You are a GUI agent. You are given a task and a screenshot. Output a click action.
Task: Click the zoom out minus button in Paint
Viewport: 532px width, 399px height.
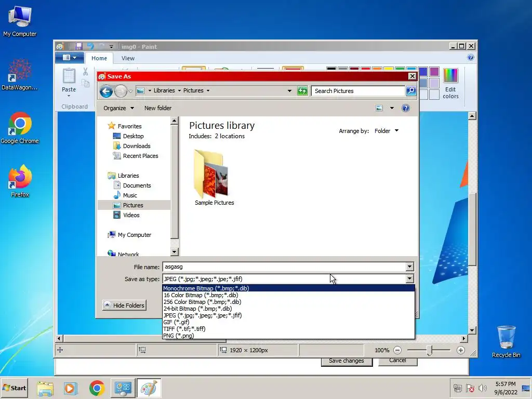[397, 350]
